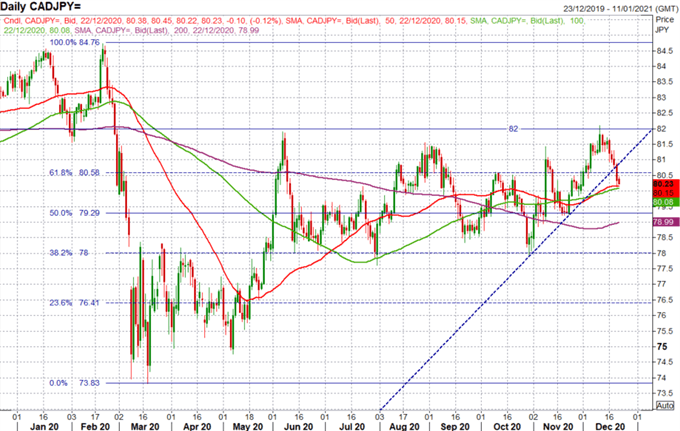This screenshot has width=680, height=431.
Task: Click the Jul 20 month label
Action: click(352, 426)
